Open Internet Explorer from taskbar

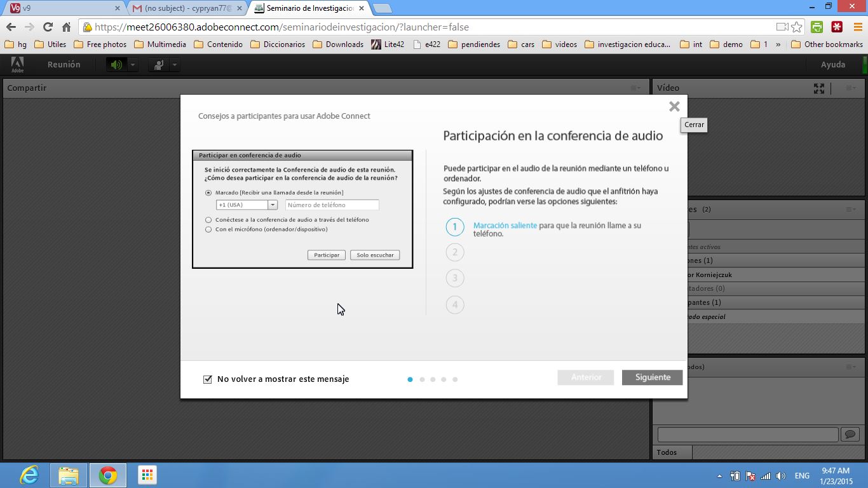coord(29,475)
